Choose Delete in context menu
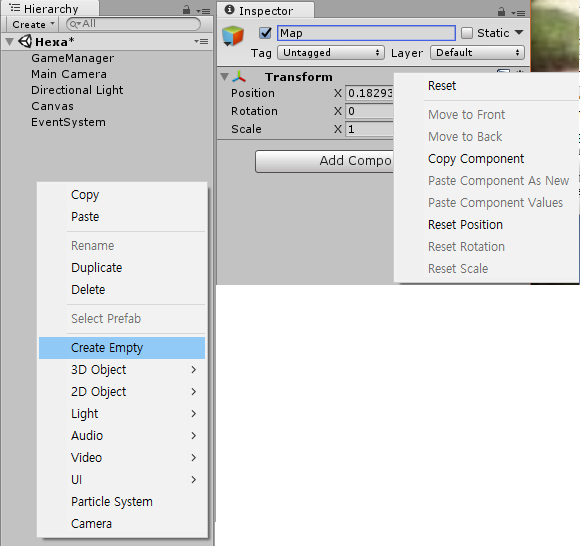 click(122, 290)
